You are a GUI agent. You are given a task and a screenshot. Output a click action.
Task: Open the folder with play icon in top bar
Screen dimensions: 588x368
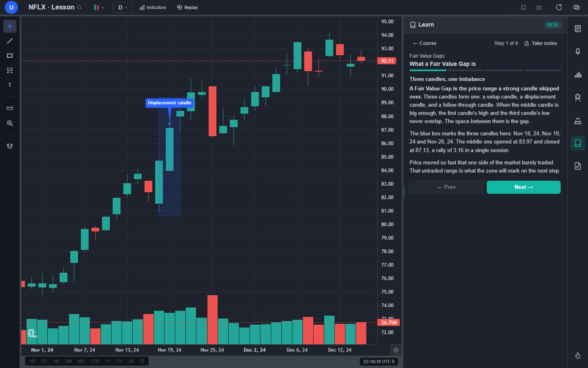pyautogui.click(x=539, y=7)
